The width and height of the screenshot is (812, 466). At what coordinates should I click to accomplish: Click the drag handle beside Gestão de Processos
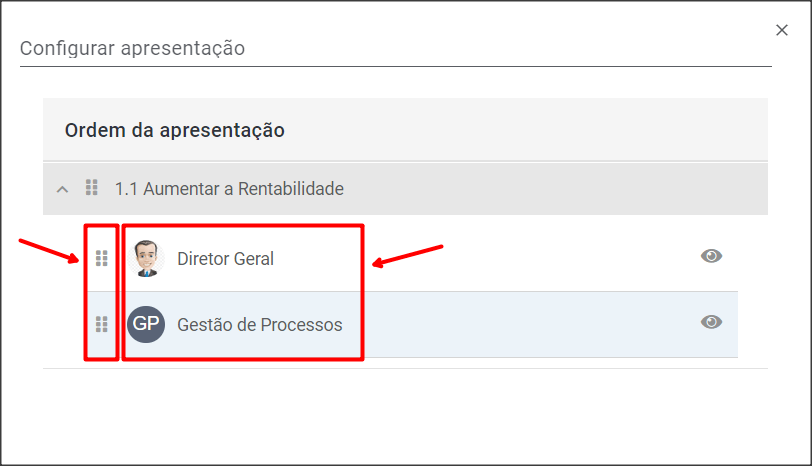pos(101,324)
